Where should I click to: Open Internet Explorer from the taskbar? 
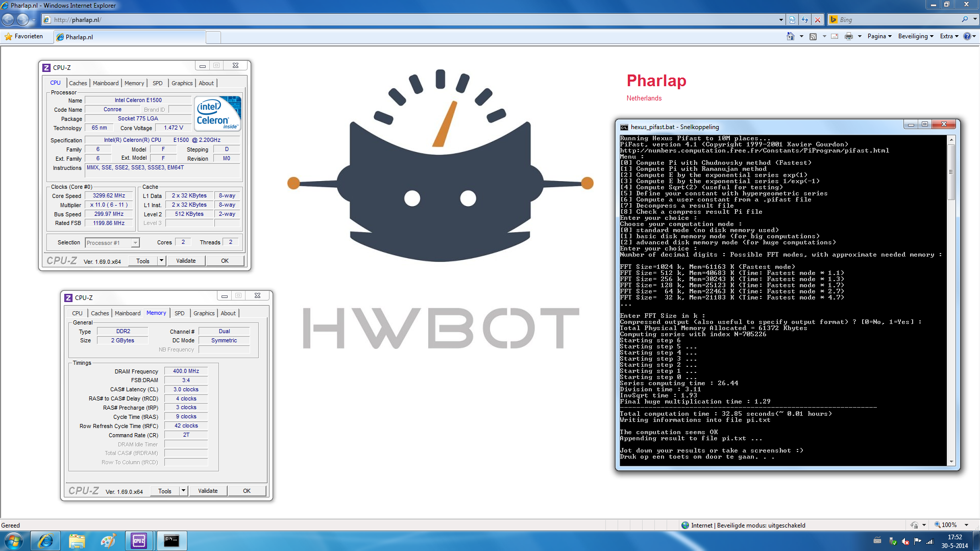[45, 541]
